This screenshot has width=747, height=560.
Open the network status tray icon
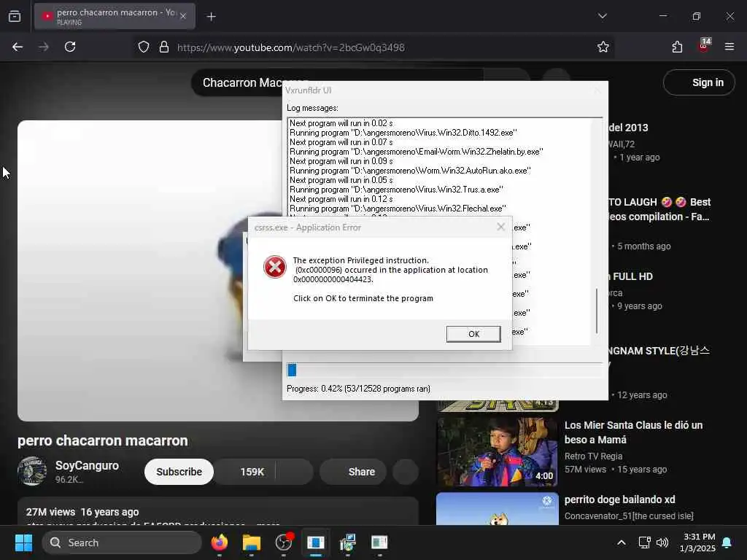[644, 542]
